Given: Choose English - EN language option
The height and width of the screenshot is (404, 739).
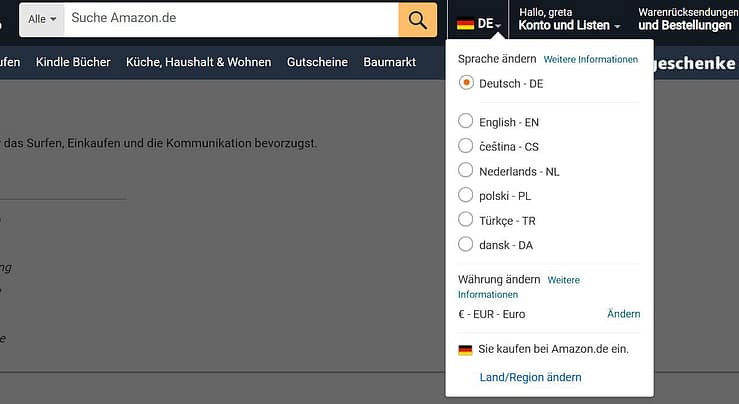Looking at the screenshot, I should tap(465, 122).
